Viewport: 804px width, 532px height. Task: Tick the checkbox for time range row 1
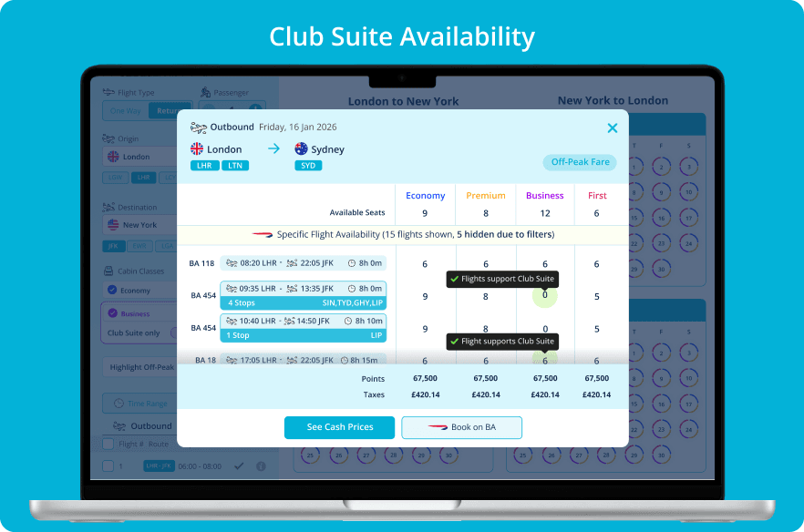[x=108, y=465]
